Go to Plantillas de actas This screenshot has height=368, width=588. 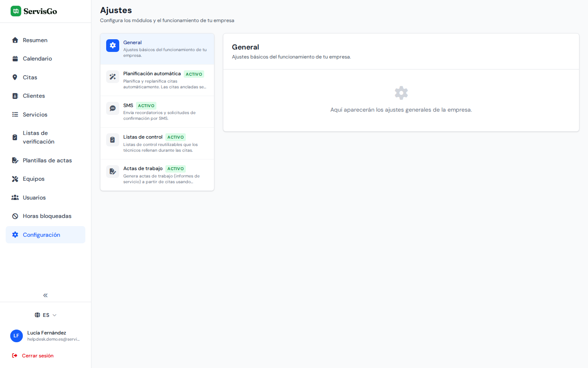tap(45, 160)
